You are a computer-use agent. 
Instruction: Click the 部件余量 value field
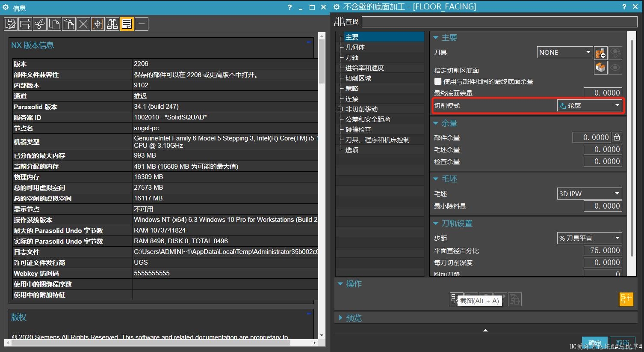pos(592,137)
